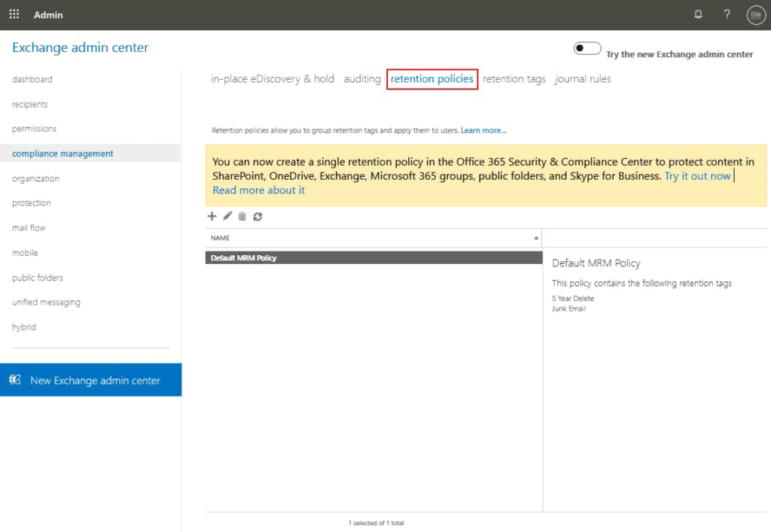Screen dimensions: 771x532
Task: Click the Read more about it link
Action: click(258, 190)
